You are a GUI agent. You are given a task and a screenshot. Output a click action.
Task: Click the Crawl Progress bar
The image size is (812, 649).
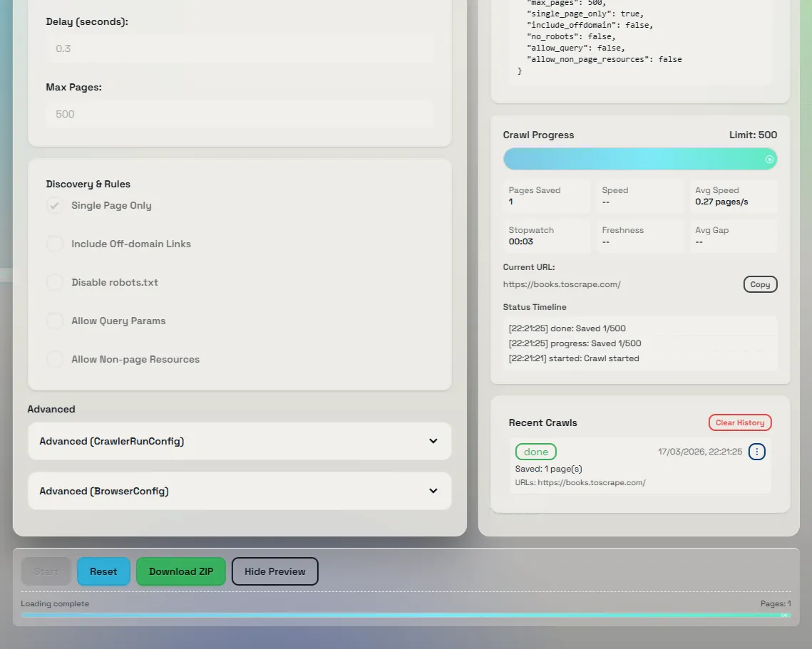[x=640, y=159]
